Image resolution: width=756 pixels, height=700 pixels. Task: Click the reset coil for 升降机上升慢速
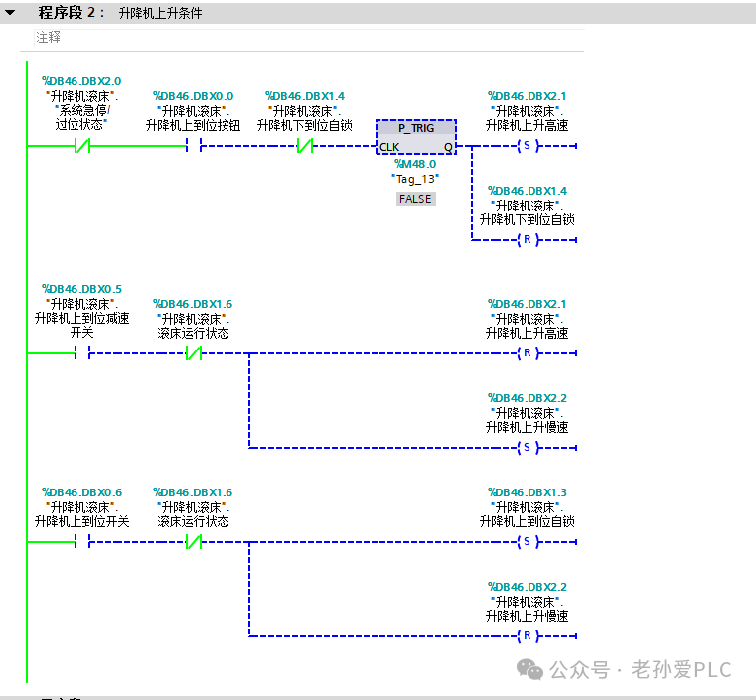[528, 636]
